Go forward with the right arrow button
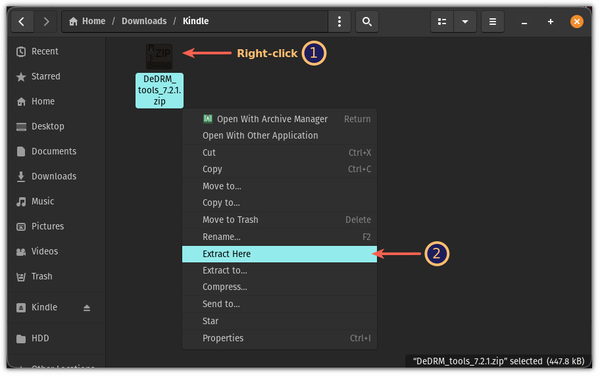This screenshot has height=376, width=600. [x=46, y=21]
